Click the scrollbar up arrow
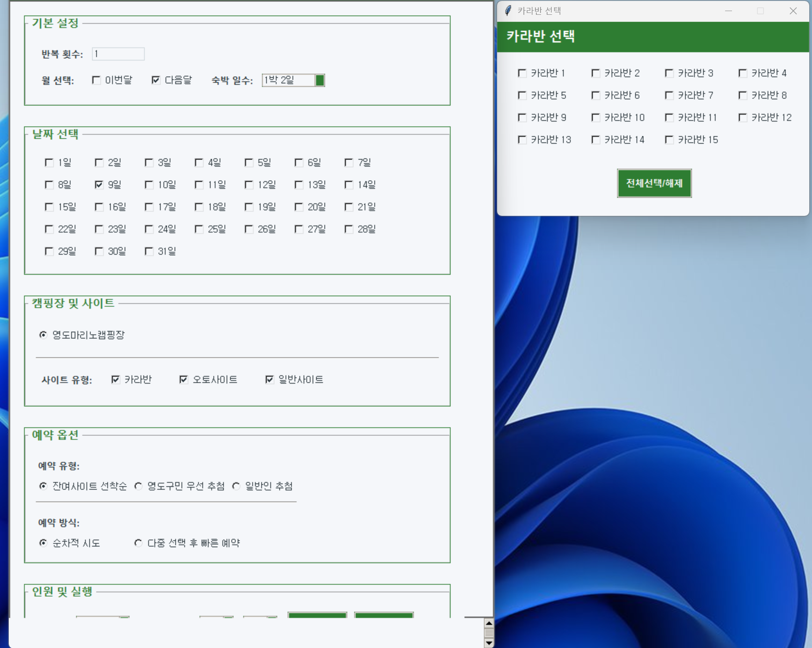Image resolution: width=812 pixels, height=648 pixels. [x=489, y=623]
